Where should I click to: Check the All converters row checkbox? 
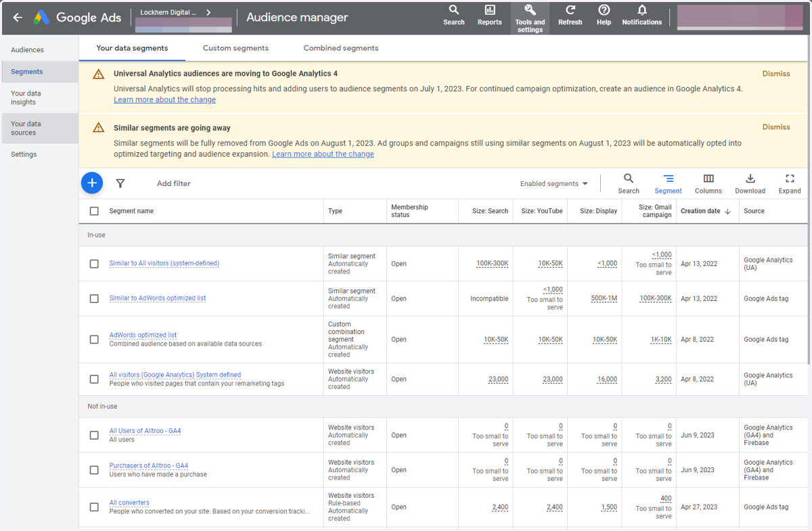[94, 507]
